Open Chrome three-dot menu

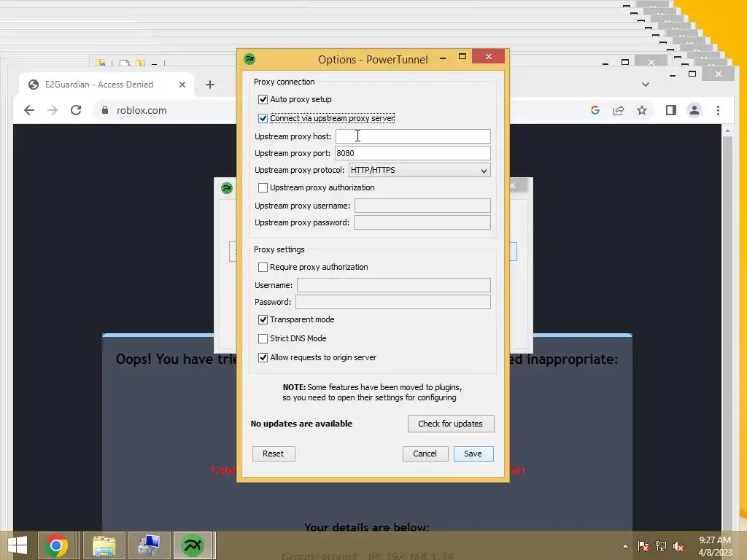click(x=718, y=111)
